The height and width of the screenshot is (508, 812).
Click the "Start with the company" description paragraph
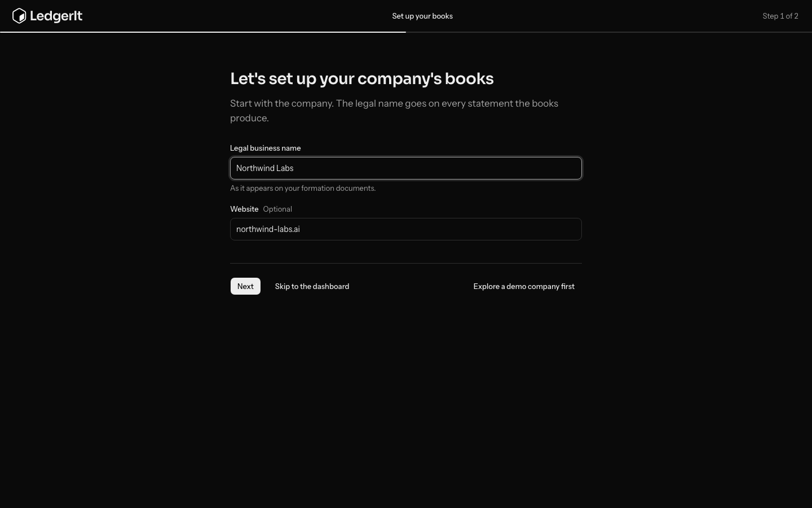[394, 111]
